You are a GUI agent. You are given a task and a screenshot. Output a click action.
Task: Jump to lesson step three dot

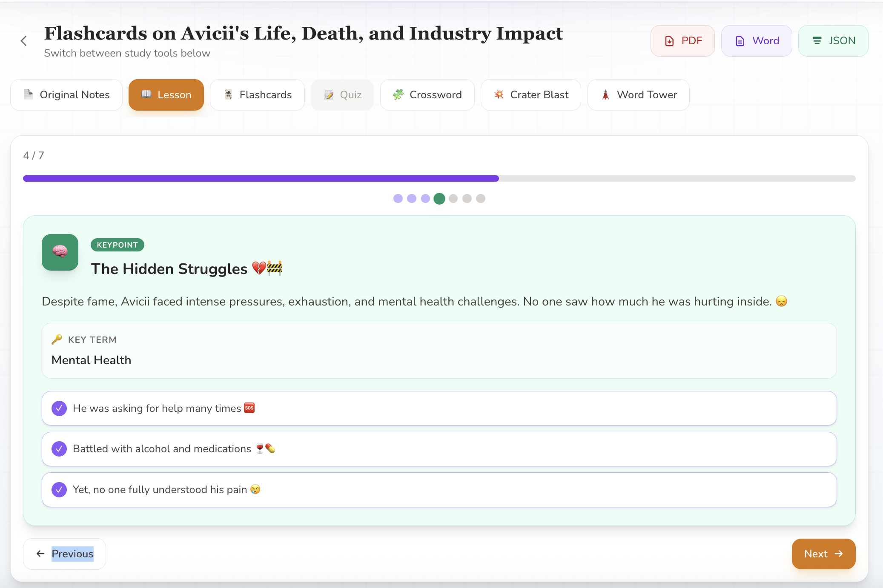pyautogui.click(x=425, y=199)
